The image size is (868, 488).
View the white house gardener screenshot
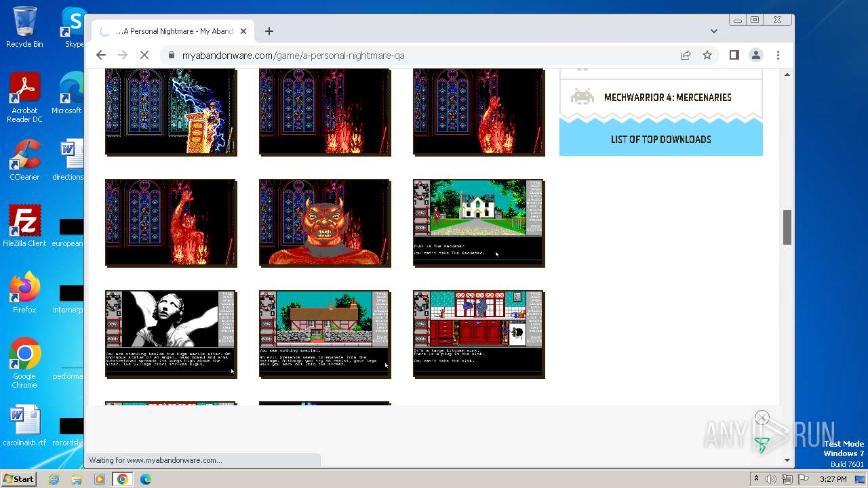(x=479, y=223)
